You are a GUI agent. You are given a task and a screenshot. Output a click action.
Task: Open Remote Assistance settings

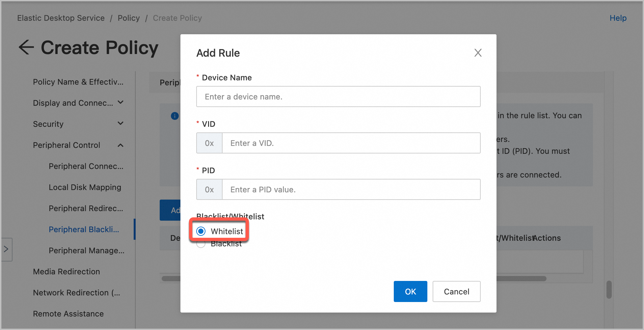[68, 314]
